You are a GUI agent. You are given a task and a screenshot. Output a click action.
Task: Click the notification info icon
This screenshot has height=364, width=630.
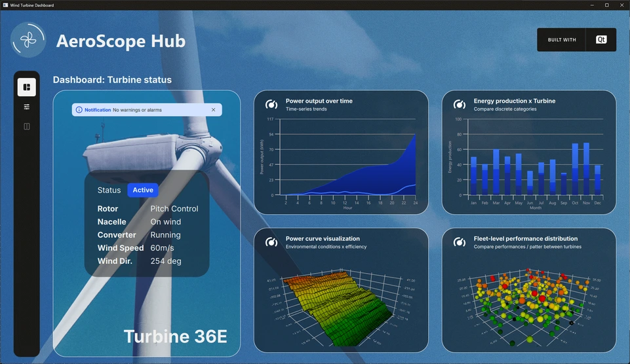(79, 110)
